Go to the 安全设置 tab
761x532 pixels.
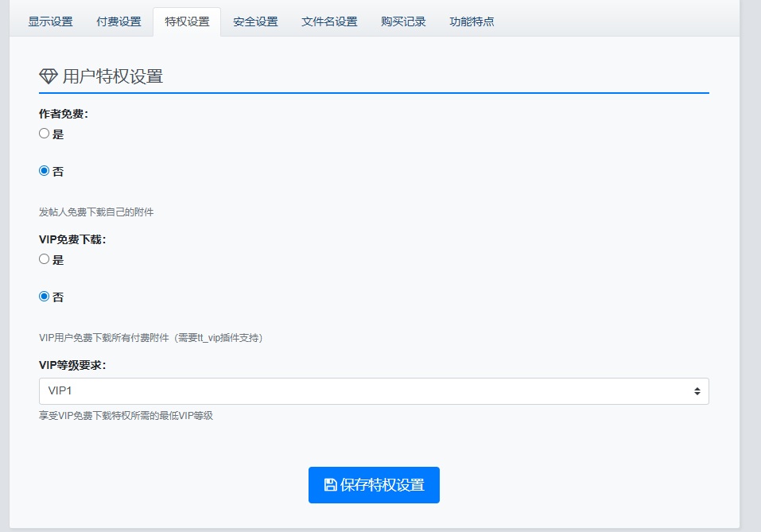tap(255, 21)
